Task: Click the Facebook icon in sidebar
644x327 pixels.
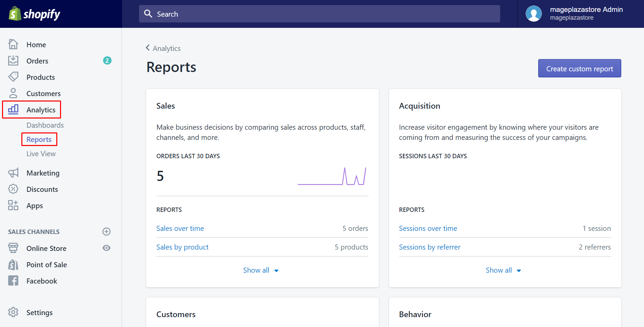Action: pyautogui.click(x=13, y=280)
